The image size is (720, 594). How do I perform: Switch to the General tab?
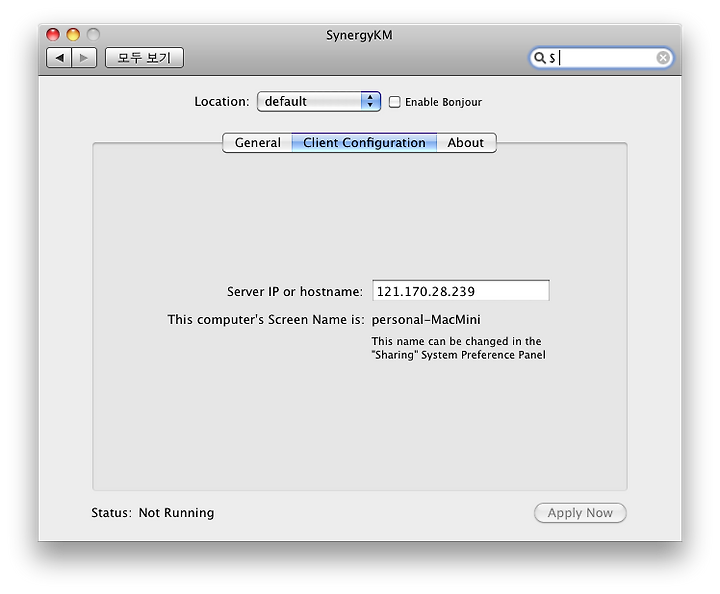257,143
